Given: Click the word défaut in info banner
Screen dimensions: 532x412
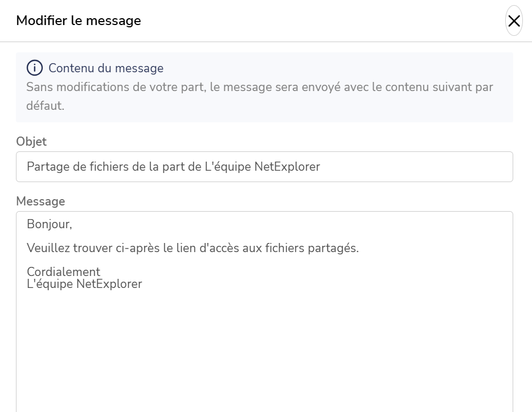Looking at the screenshot, I should [x=45, y=105].
